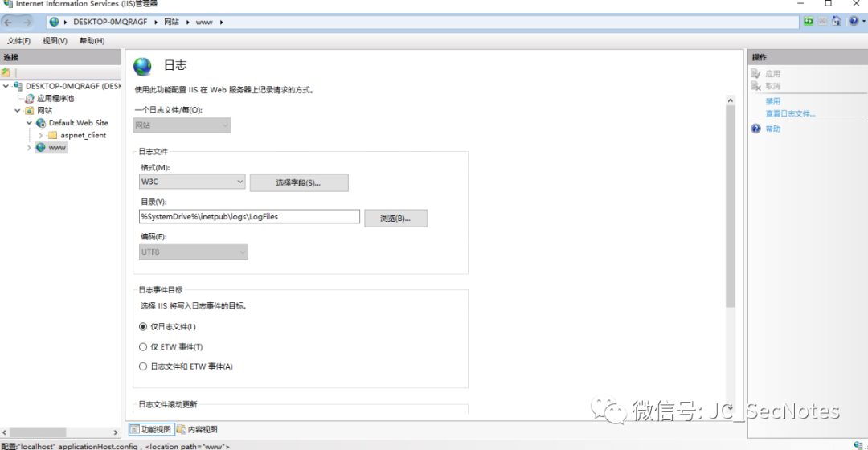The height and width of the screenshot is (450, 868).
Task: Open the View menu
Action: click(x=55, y=41)
